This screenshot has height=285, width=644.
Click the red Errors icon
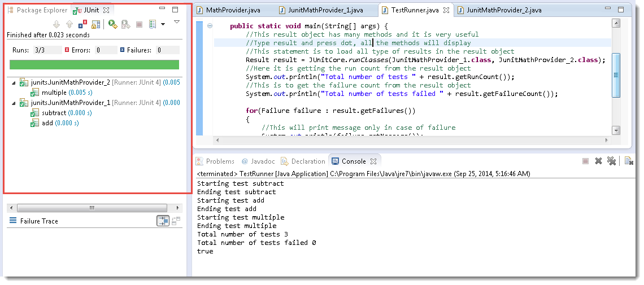[67, 50]
